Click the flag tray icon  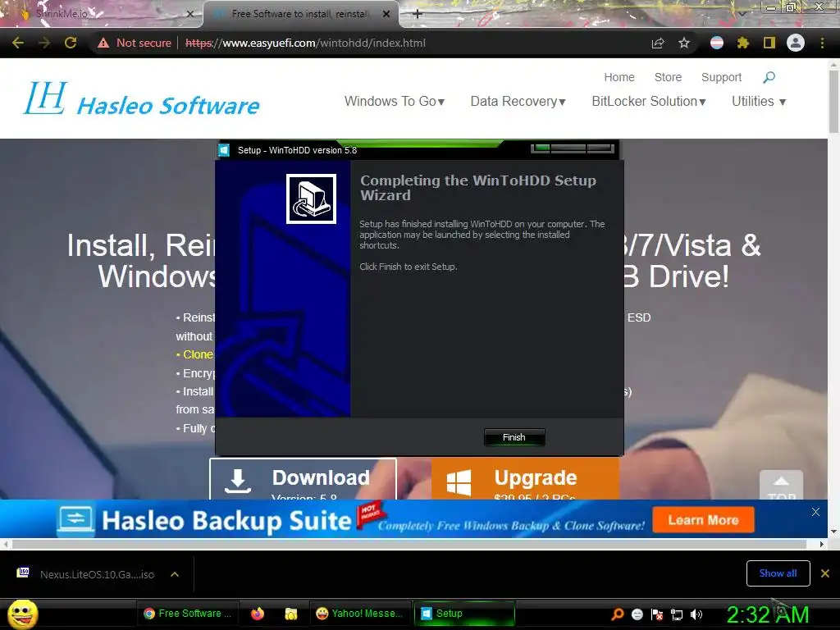coord(657,614)
